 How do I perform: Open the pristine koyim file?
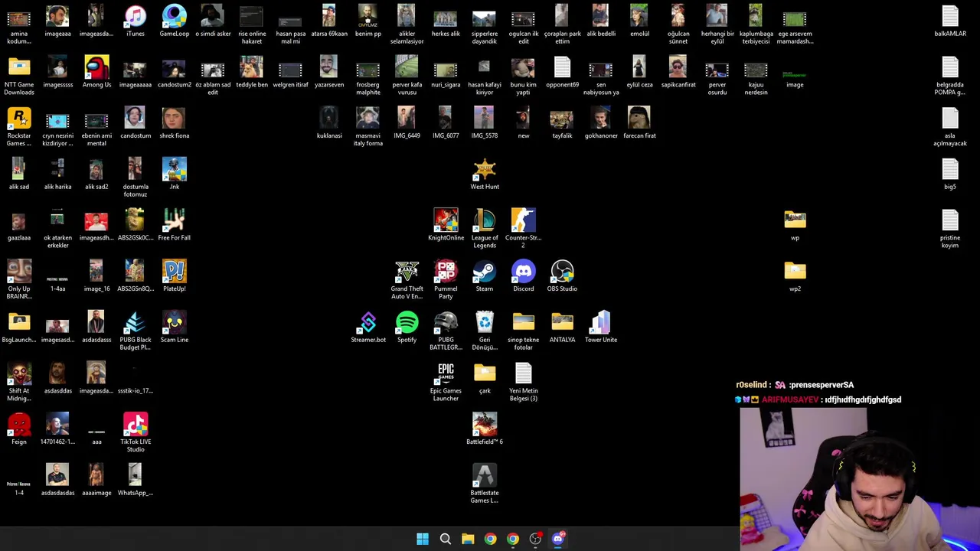(x=950, y=229)
